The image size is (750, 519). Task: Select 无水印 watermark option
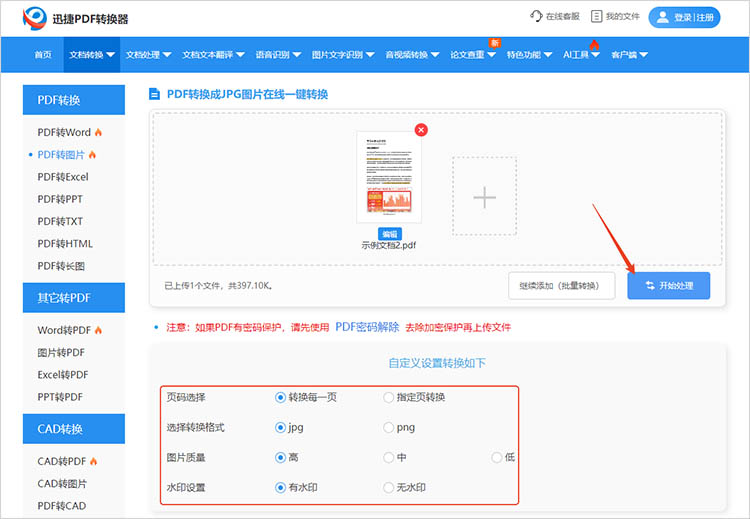tap(388, 487)
